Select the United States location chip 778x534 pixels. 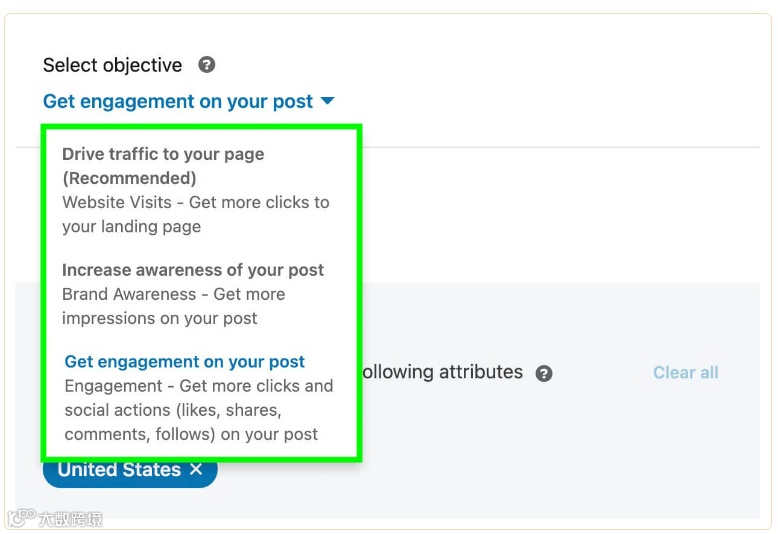(x=119, y=469)
